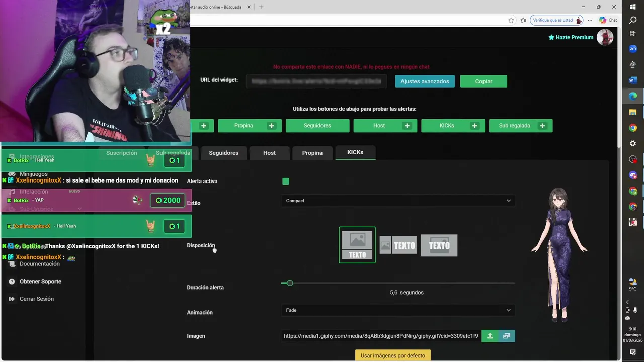Switch to the Propina tab
This screenshot has width=644, height=362.
tap(312, 153)
